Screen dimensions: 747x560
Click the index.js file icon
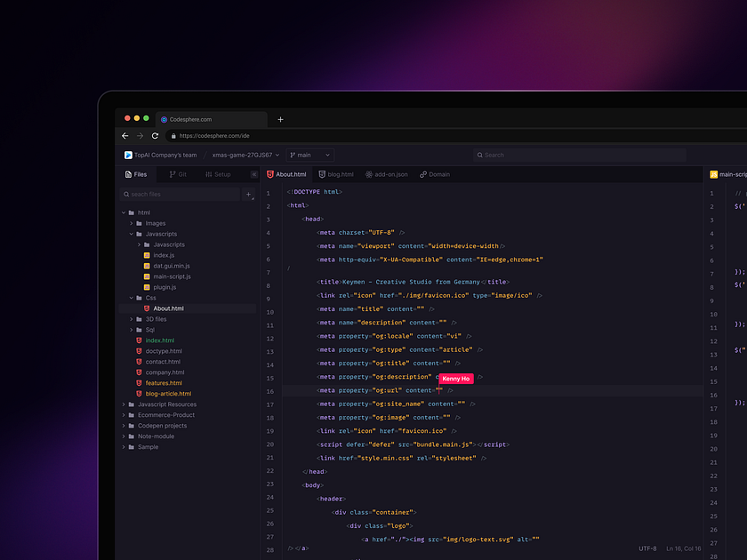[147, 255]
